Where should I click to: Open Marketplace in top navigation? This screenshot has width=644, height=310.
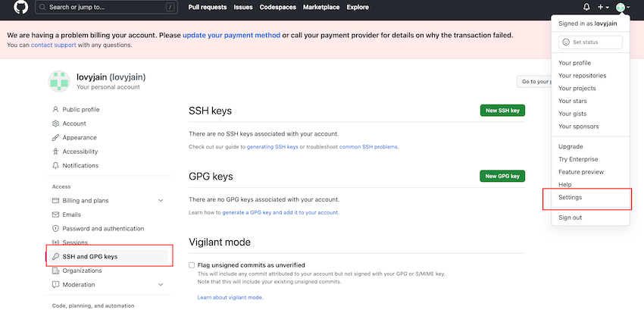coord(321,7)
